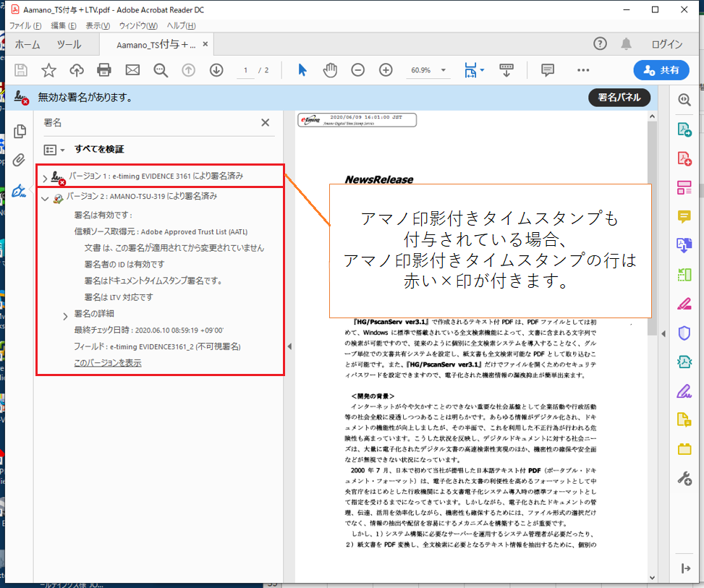Open the Organize Pages tool in right pane
Screen dimensions: 704x588
684,187
